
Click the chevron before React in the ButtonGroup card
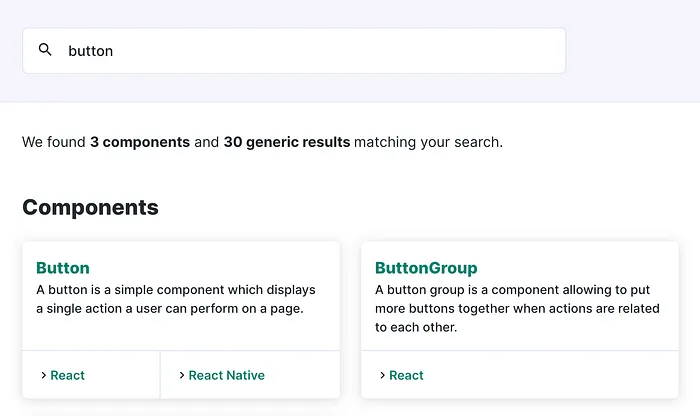(382, 375)
